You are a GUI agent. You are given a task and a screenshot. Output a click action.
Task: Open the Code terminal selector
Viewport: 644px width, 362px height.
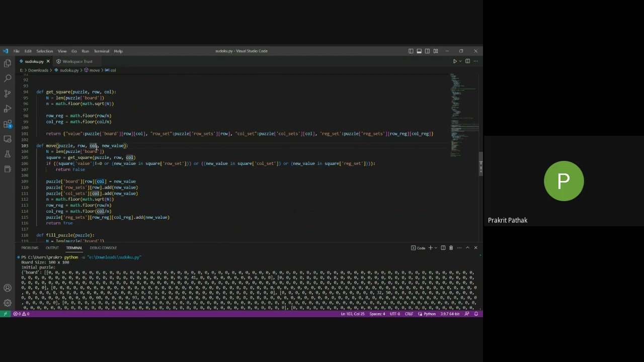418,248
